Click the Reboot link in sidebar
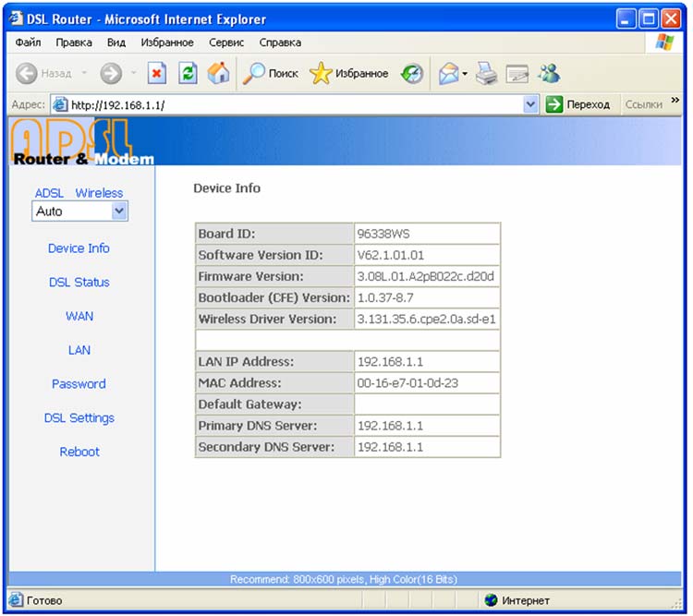Image resolution: width=693 pixels, height=616 pixels. click(x=79, y=452)
